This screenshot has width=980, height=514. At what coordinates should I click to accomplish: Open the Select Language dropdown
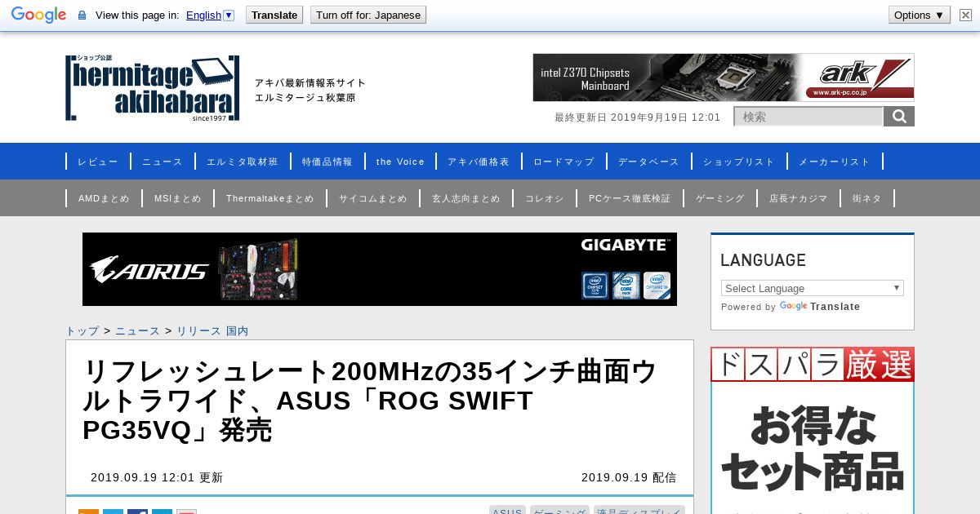coord(813,288)
